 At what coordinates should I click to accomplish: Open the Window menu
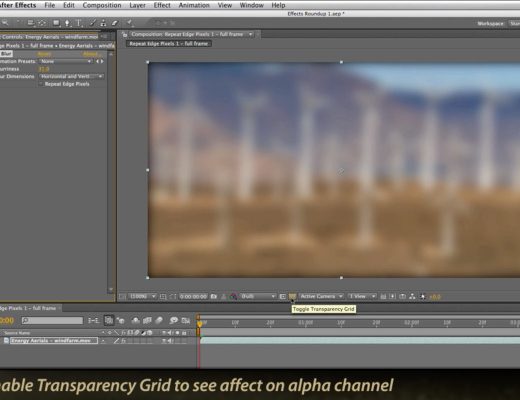252,5
